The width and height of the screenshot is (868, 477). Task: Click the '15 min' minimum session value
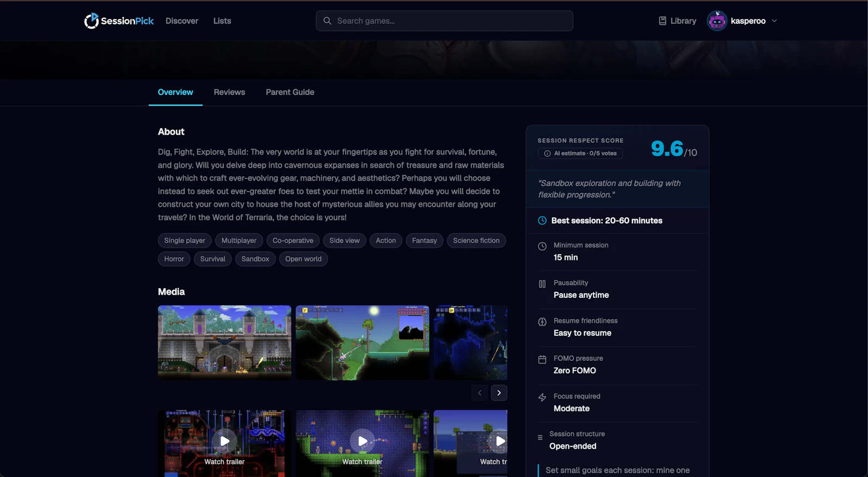[565, 258]
